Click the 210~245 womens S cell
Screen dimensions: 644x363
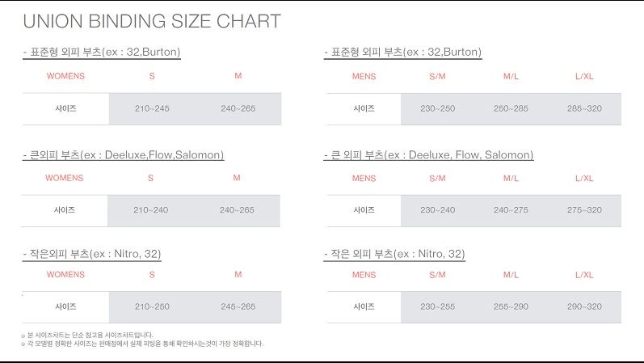152,109
